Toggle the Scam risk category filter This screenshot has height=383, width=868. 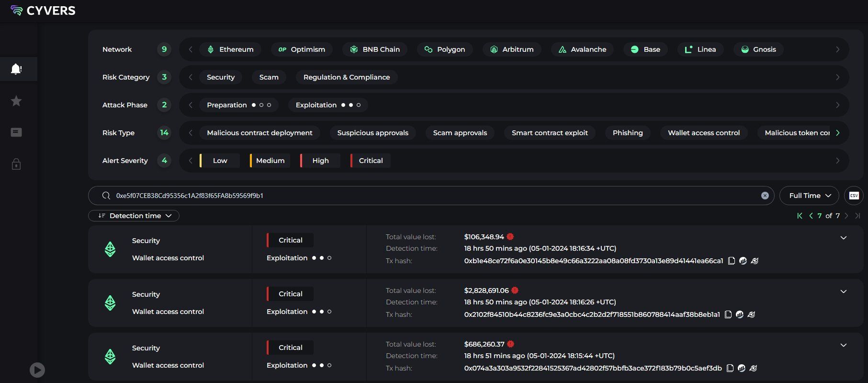tap(269, 77)
